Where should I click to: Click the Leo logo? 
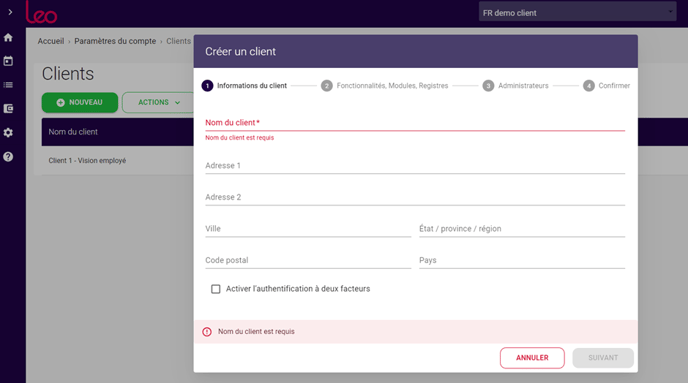point(41,12)
